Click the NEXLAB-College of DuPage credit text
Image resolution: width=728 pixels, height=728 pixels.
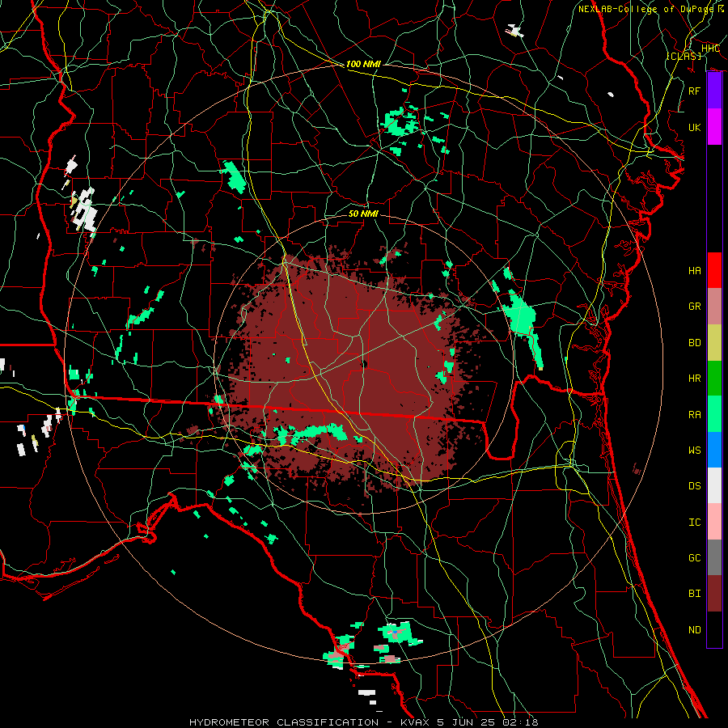coord(647,9)
